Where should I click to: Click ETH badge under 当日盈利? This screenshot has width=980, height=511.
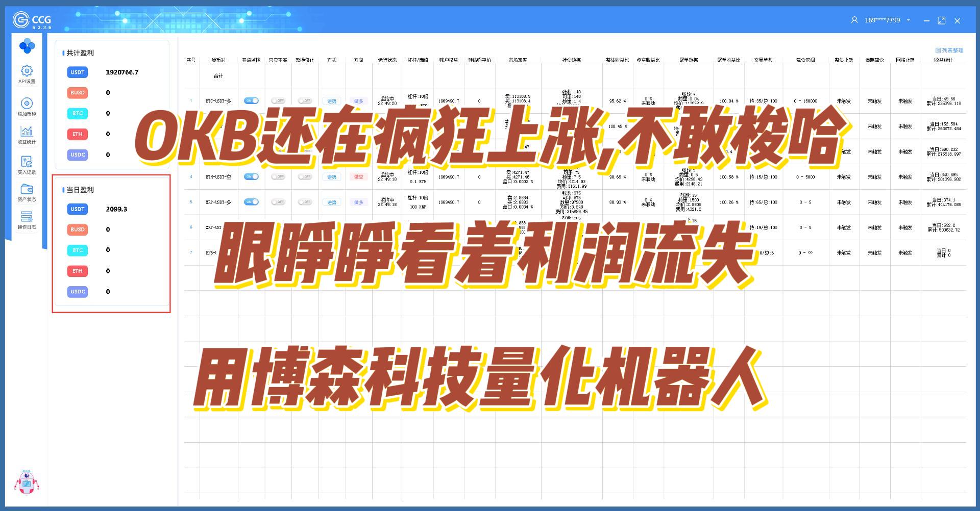[78, 271]
